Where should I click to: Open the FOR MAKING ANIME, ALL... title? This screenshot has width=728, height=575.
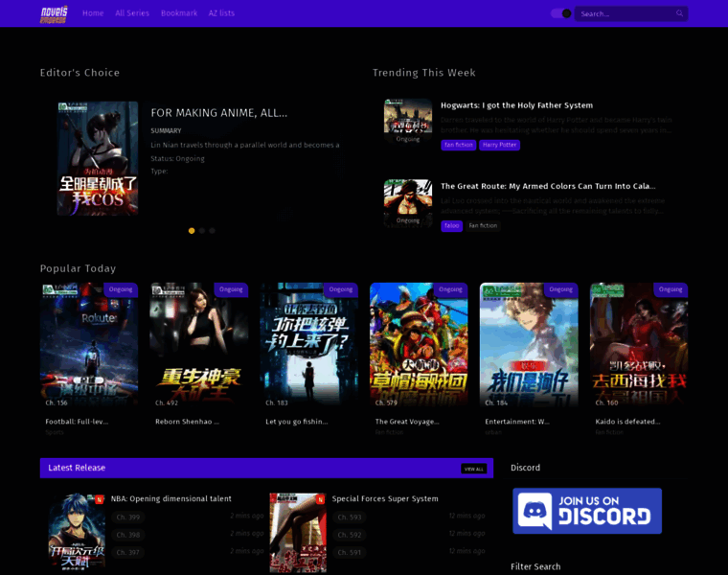218,113
